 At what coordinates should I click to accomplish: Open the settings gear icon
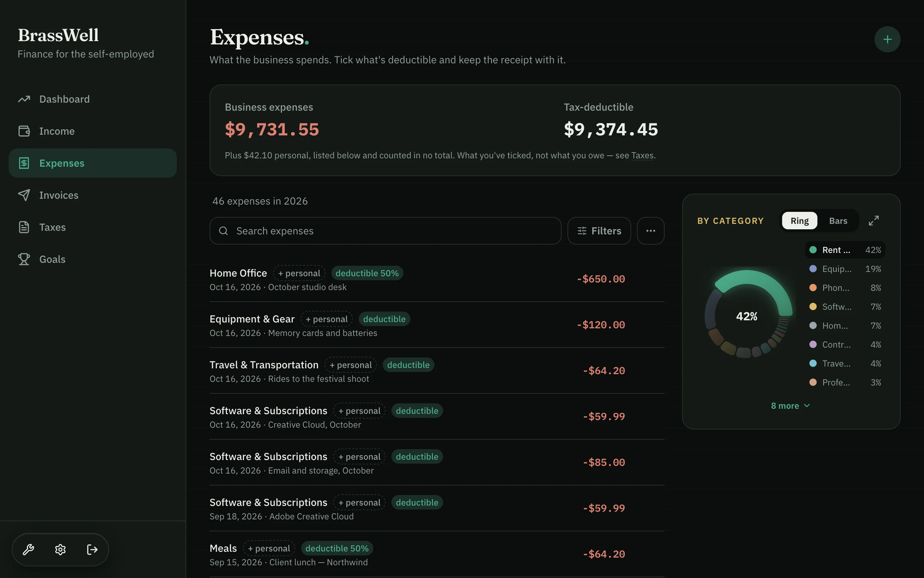click(x=60, y=549)
